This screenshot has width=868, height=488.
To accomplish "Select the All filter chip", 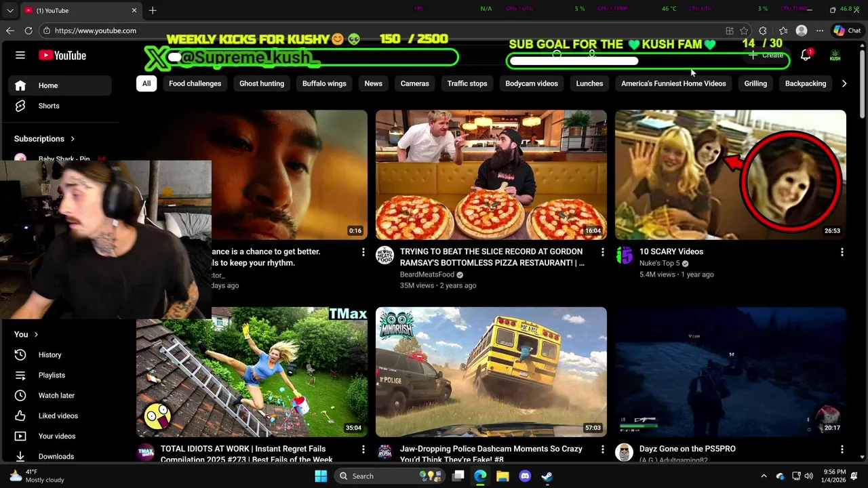I will (x=146, y=83).
